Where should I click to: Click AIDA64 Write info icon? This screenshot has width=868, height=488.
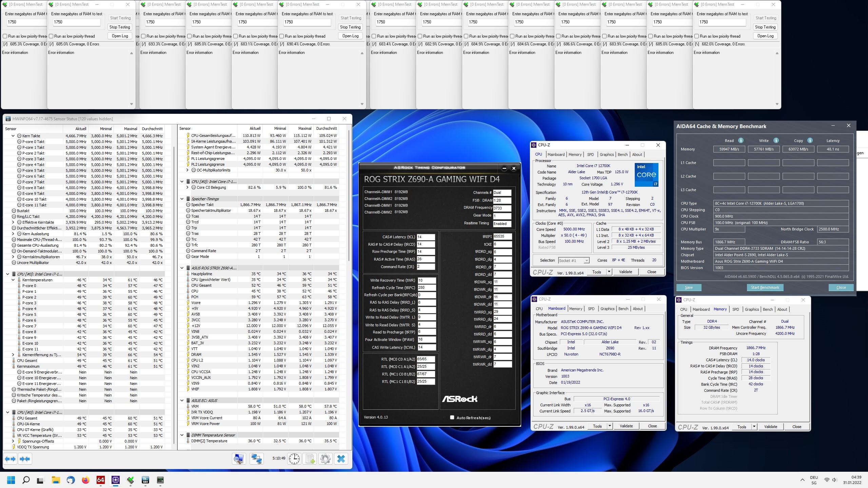pos(776,140)
